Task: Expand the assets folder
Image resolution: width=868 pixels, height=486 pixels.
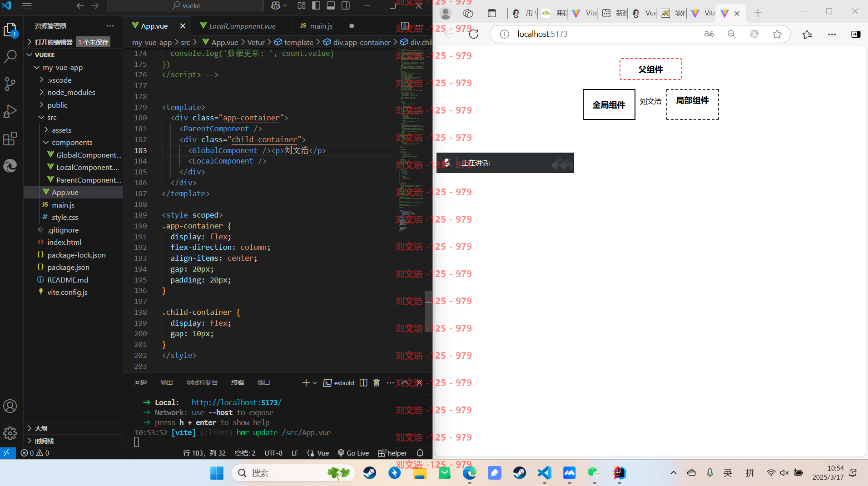Action: (73, 130)
